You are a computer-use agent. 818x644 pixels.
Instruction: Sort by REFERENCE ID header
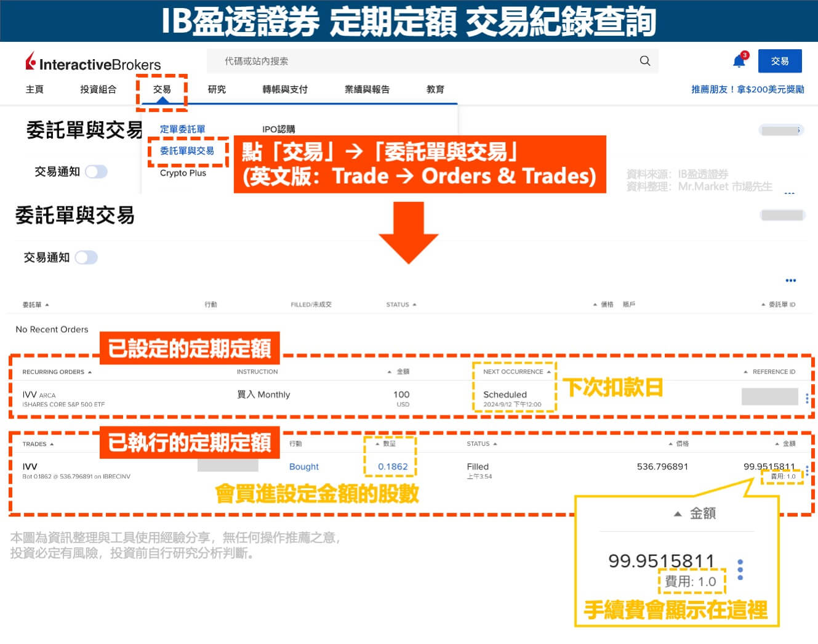[769, 372]
